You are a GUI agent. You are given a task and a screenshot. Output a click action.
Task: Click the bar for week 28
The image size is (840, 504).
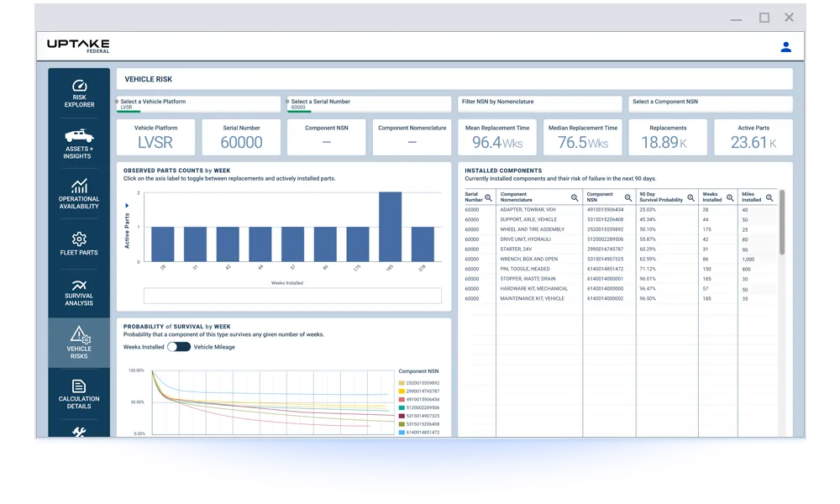pyautogui.click(x=162, y=244)
